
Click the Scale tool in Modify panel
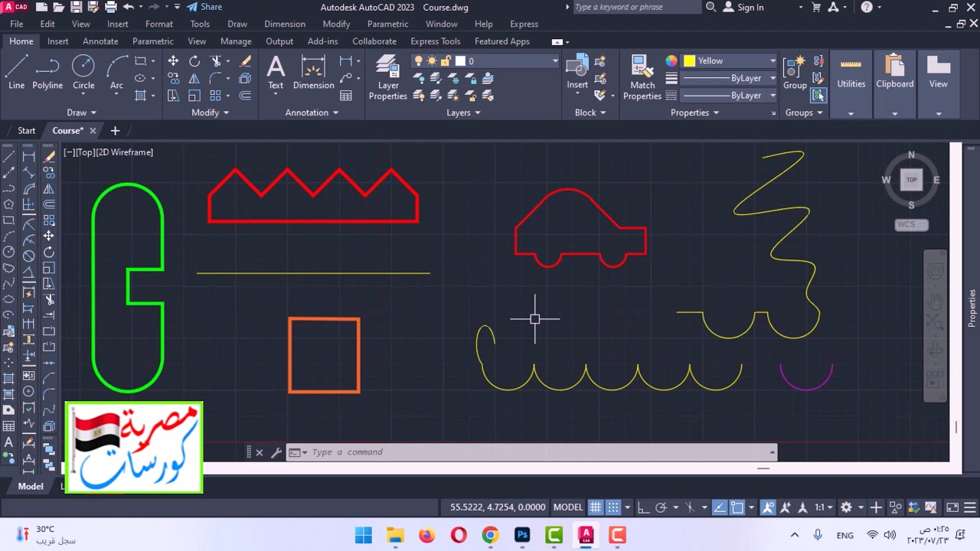[x=194, y=96]
